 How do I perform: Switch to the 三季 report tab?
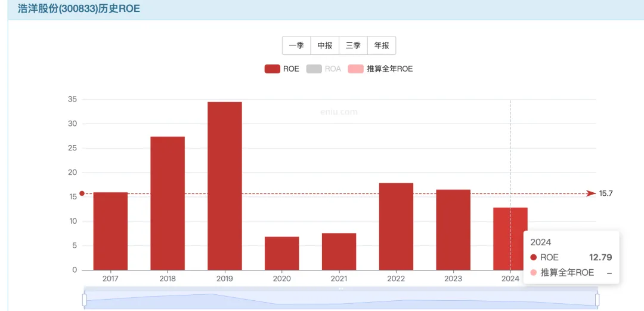click(353, 45)
